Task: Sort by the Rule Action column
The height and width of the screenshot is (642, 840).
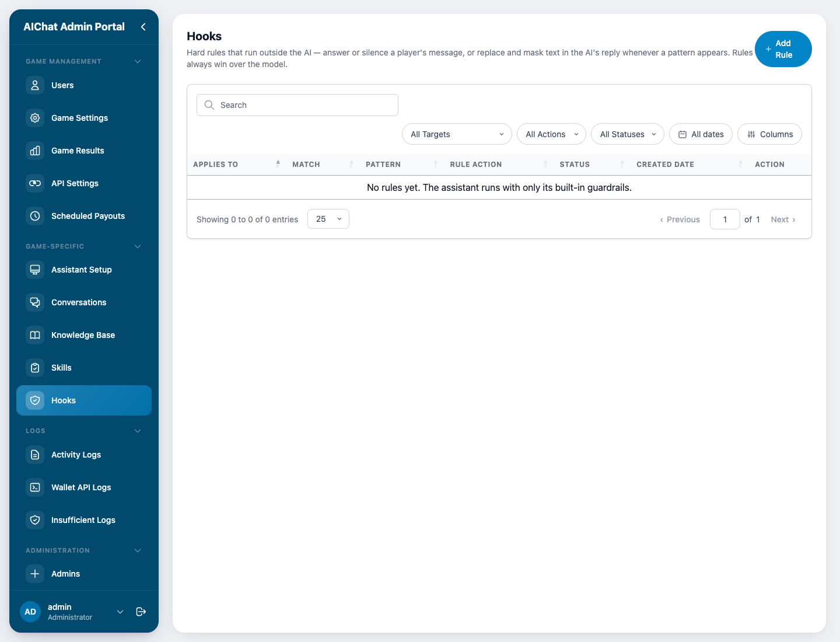Action: tap(499, 165)
